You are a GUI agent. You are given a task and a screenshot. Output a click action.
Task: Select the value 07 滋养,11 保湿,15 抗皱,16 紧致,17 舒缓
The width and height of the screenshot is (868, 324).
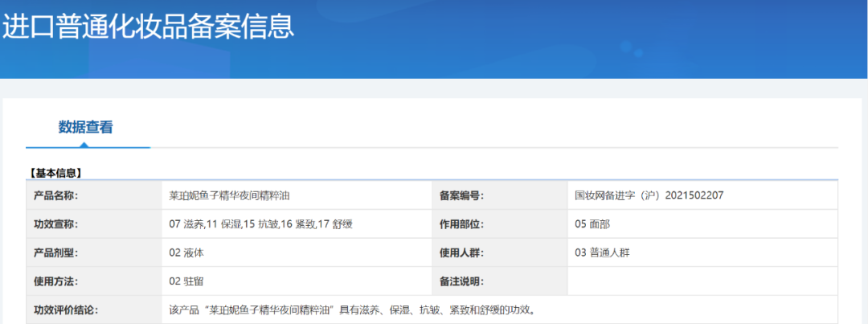(260, 224)
